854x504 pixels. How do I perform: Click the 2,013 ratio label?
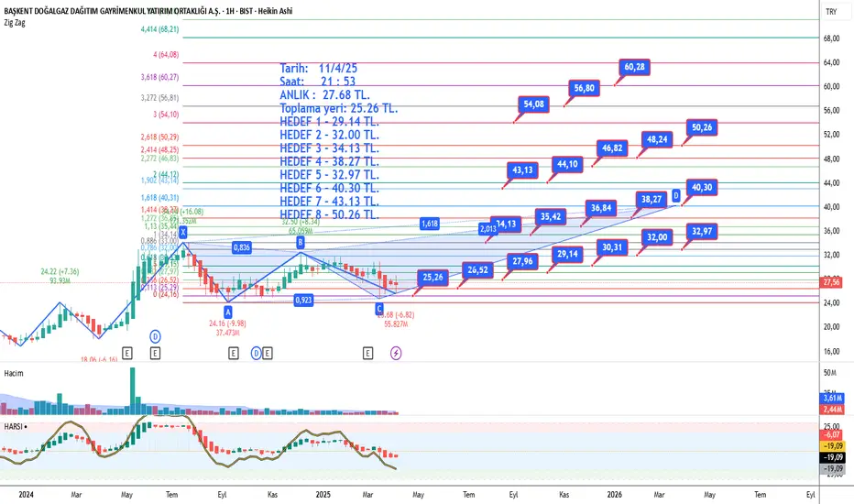point(488,228)
